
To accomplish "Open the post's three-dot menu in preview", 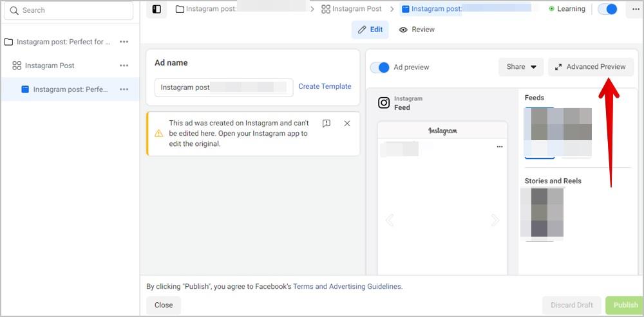I will (x=500, y=147).
